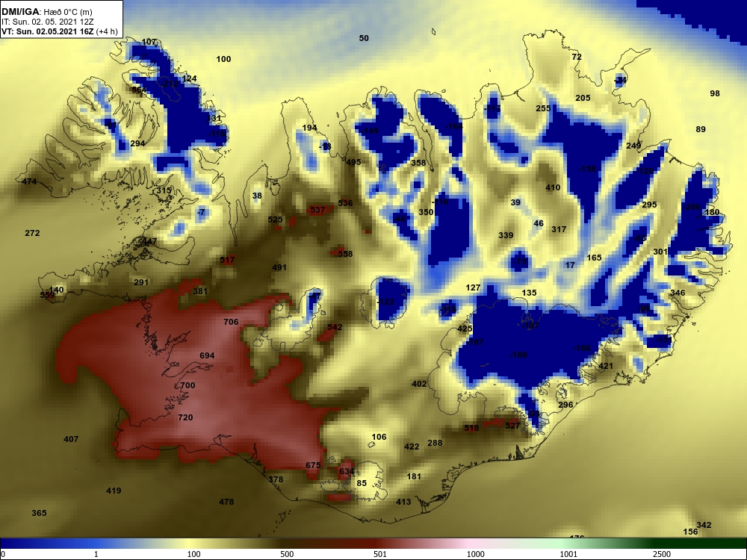747x560 pixels.
Task: Select the 272 value over the western sea
Action: click(32, 233)
